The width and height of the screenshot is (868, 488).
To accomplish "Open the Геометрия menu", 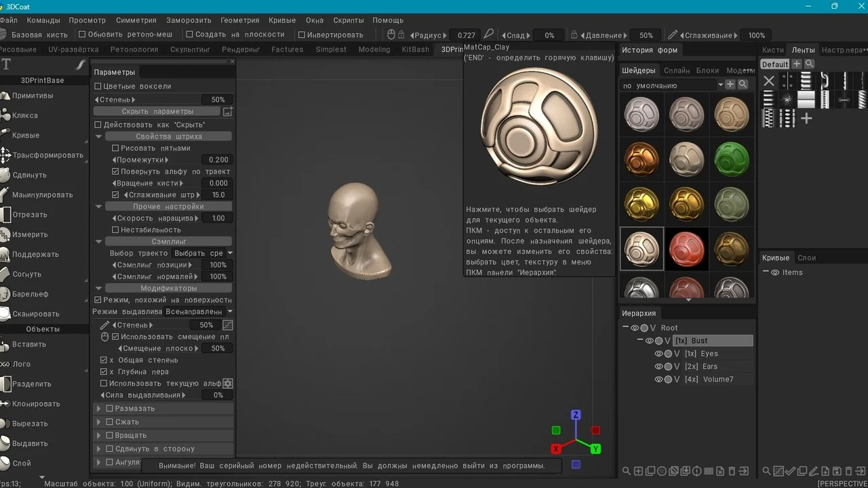I will (240, 20).
